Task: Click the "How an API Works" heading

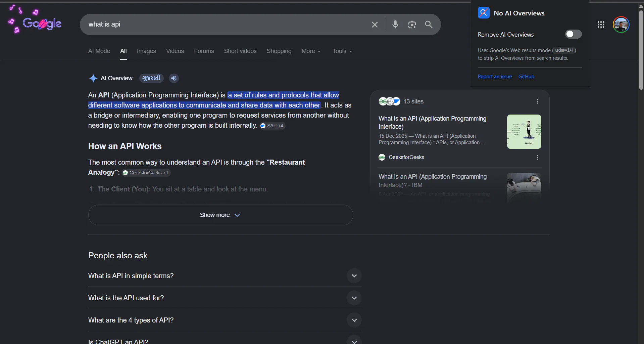Action: tap(125, 146)
